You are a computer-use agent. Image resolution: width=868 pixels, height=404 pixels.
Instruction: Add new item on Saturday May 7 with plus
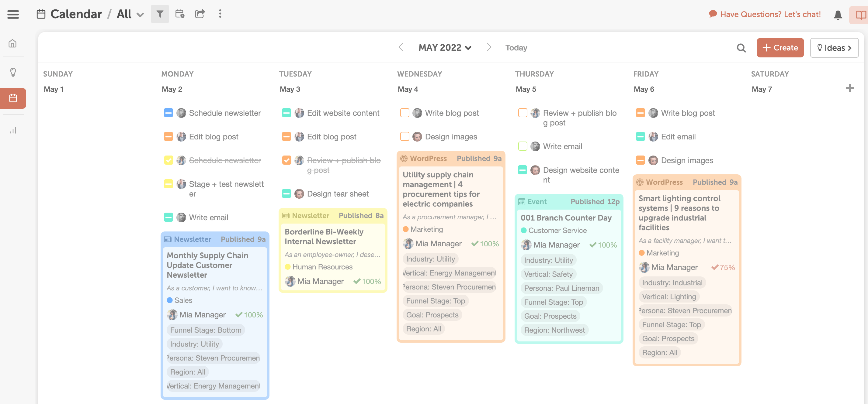(849, 88)
